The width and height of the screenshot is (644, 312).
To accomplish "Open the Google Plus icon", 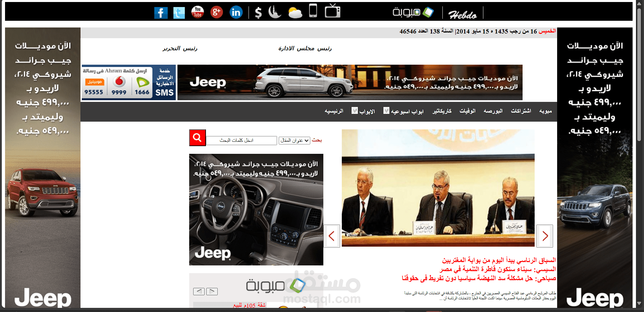I will tap(217, 12).
